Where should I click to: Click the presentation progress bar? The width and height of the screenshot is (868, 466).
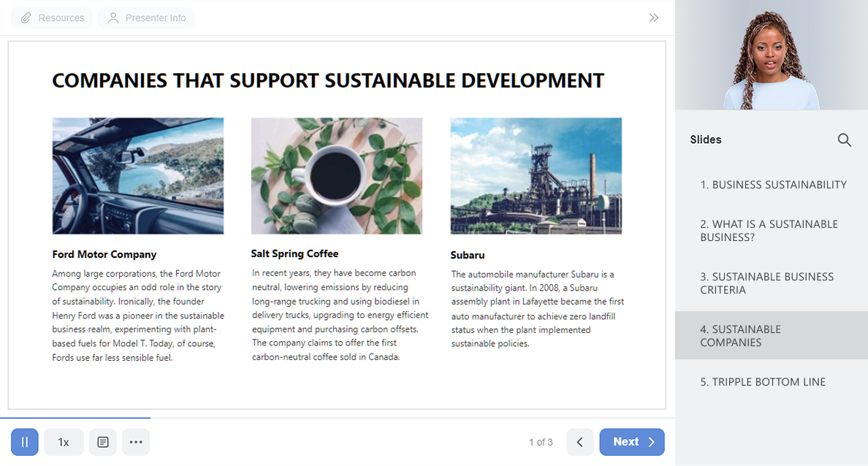(x=336, y=418)
